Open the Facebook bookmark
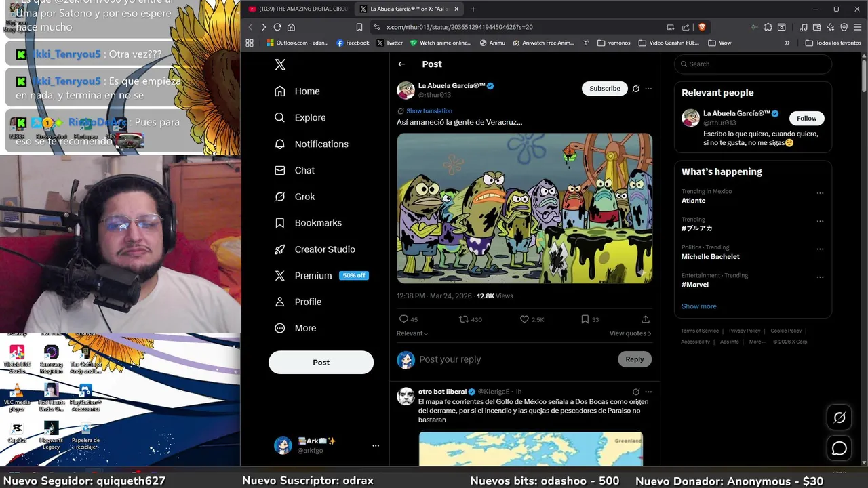Image resolution: width=868 pixels, height=488 pixels. click(353, 43)
